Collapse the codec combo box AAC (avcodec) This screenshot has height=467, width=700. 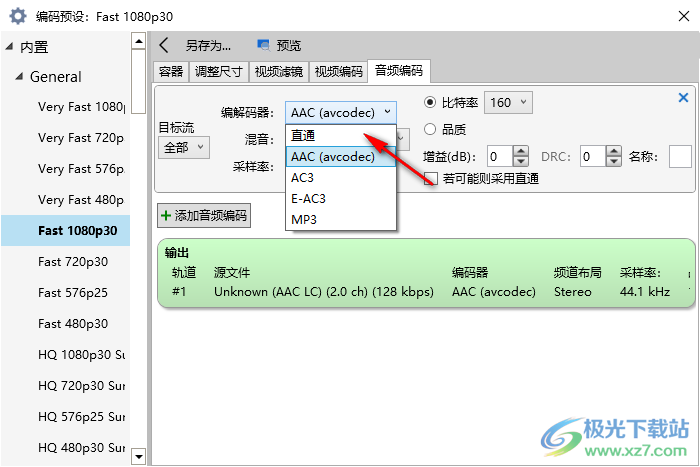tap(341, 113)
